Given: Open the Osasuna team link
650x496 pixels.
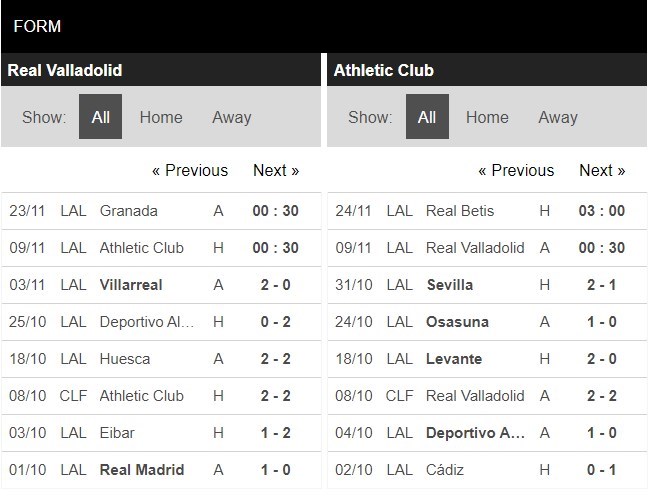Looking at the screenshot, I should coord(457,322).
